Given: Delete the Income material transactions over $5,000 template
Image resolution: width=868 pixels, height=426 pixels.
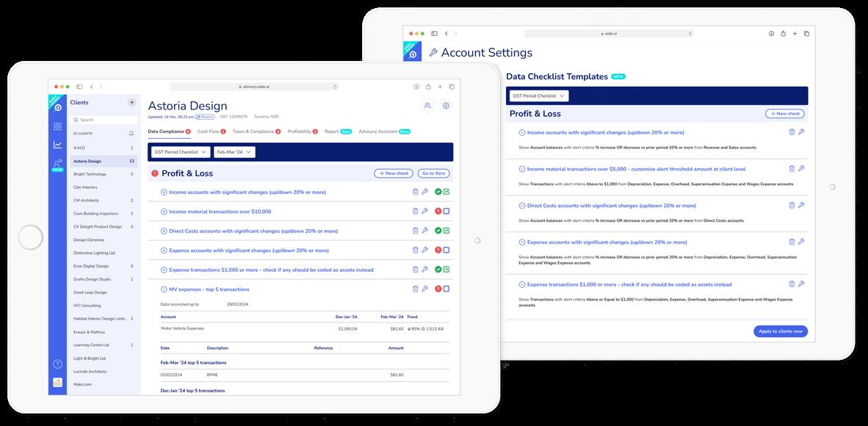Looking at the screenshot, I should click(792, 168).
